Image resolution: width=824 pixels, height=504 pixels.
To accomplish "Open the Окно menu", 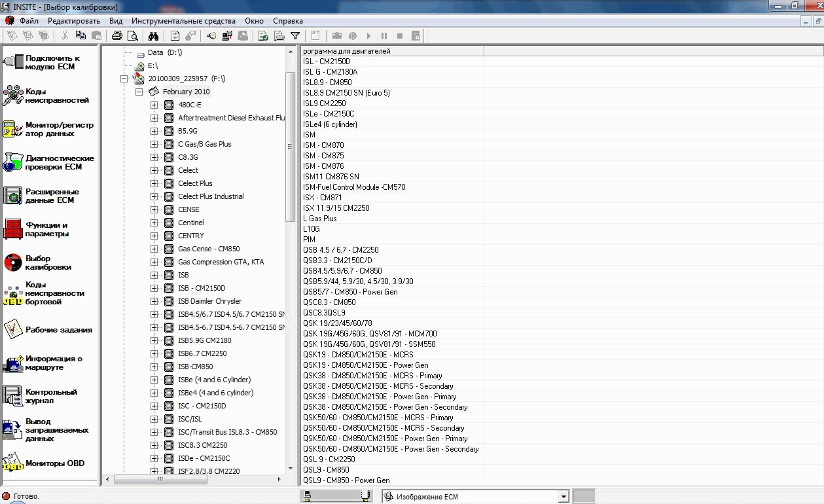I will click(254, 21).
